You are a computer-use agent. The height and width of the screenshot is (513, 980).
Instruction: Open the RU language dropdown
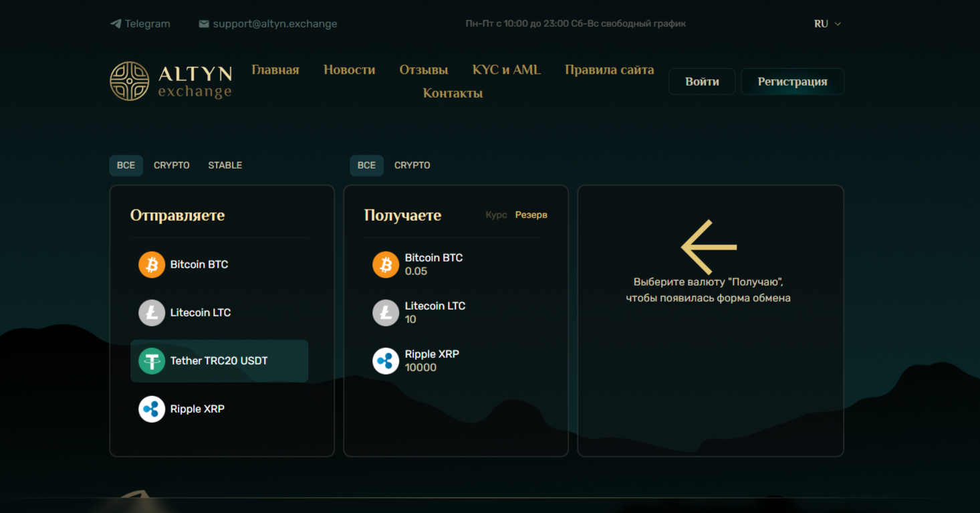click(828, 24)
